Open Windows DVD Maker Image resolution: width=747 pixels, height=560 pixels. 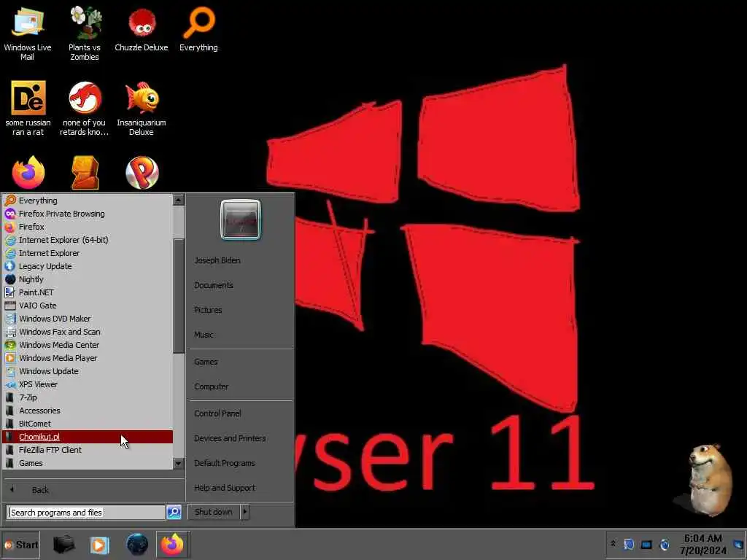(x=88, y=319)
